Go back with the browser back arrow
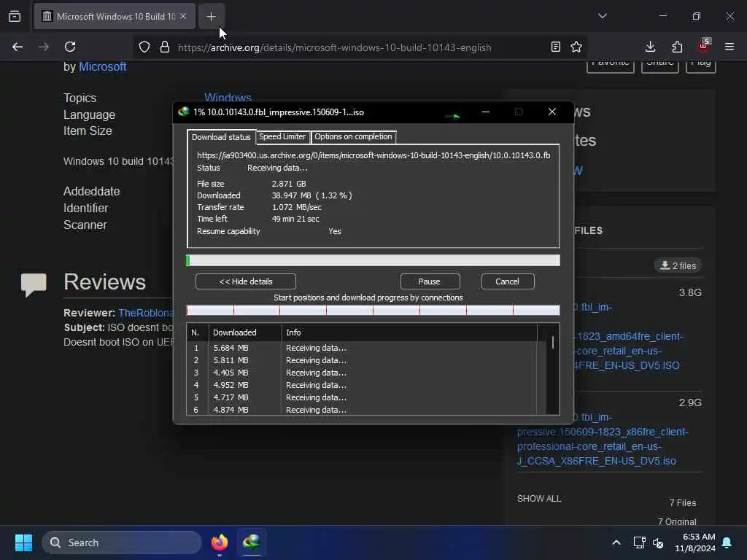The image size is (747, 560). [18, 47]
